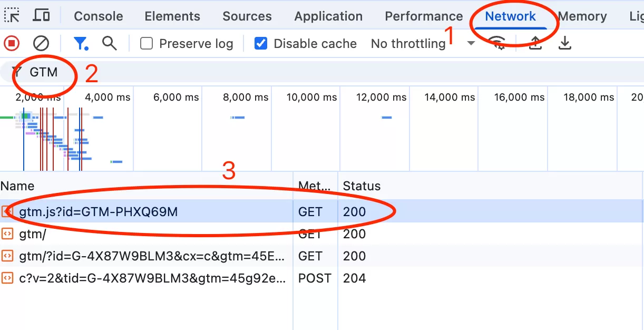Click the 204 status cell
Image resolution: width=644 pixels, height=330 pixels.
click(x=354, y=278)
